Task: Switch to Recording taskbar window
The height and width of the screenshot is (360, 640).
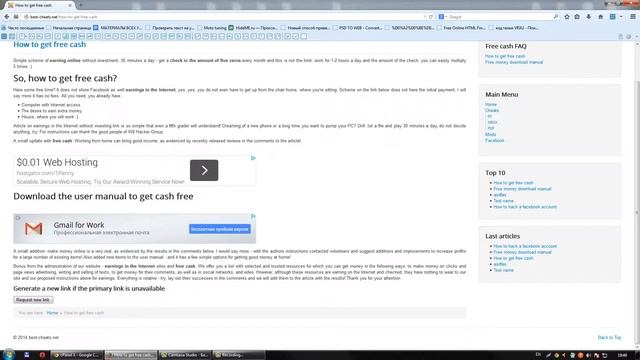Action: 238,355
